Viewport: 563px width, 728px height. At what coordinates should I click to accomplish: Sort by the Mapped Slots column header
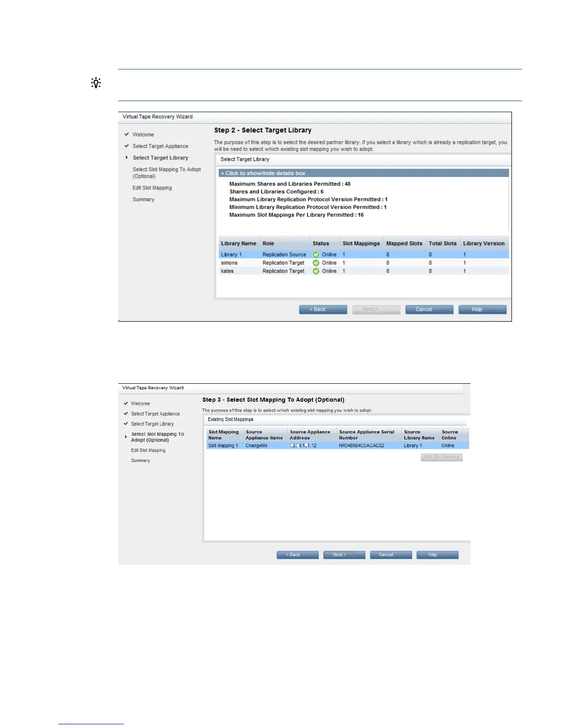[404, 244]
